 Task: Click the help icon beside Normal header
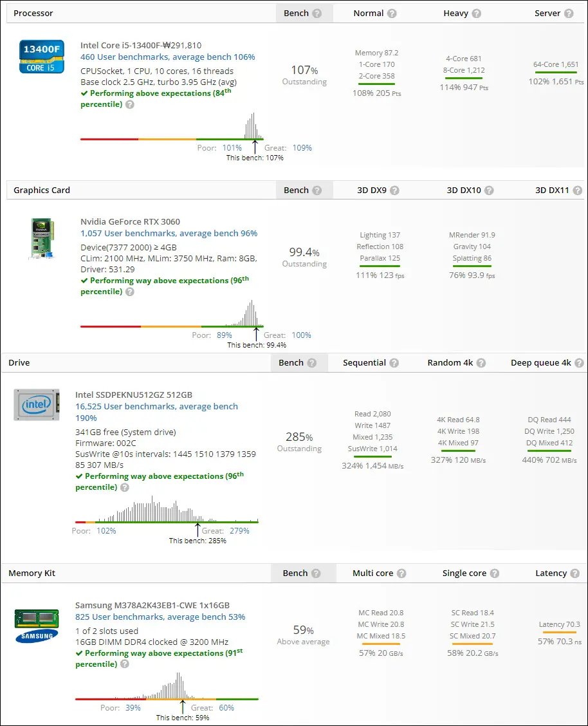pos(392,14)
